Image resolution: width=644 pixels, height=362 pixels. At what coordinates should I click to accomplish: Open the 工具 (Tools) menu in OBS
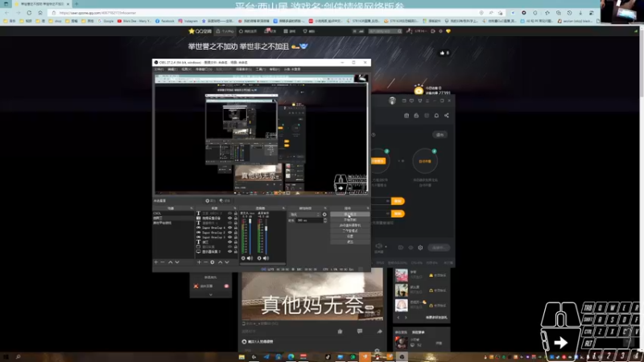260,69
